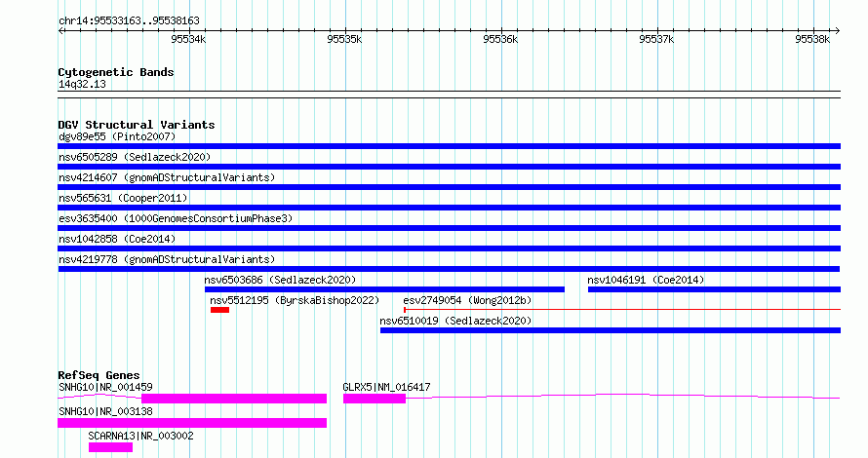Select the nsv565631 blue variant bar
The width and height of the screenshot is (868, 458).
point(449,208)
